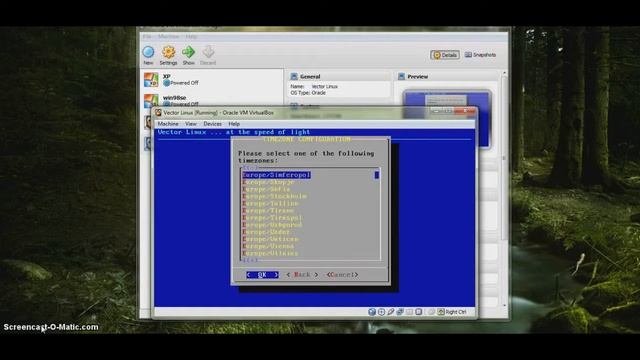Select the Europe/Skopje timezone

pos(268,182)
